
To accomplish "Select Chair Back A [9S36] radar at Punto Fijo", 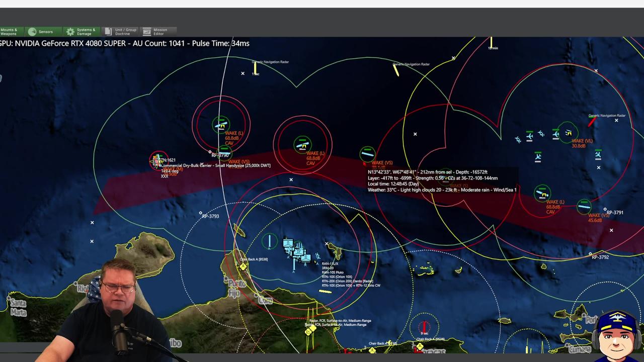I will 244,266.
